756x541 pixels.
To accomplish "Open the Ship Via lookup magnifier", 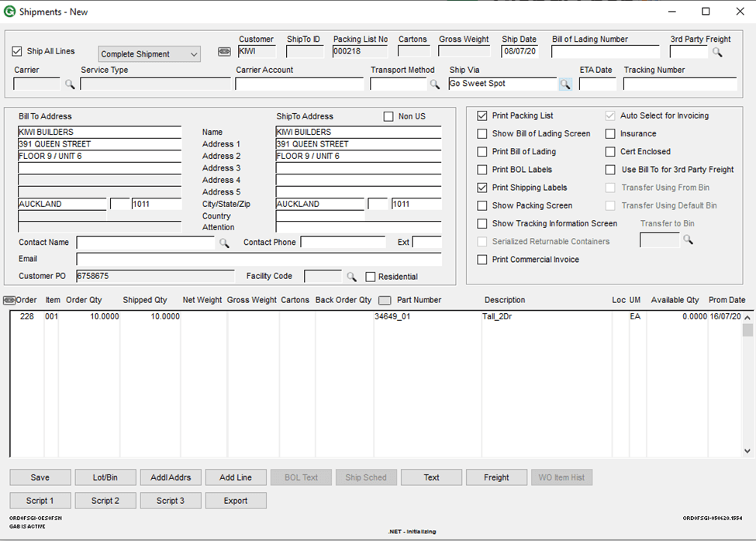I will 565,84.
